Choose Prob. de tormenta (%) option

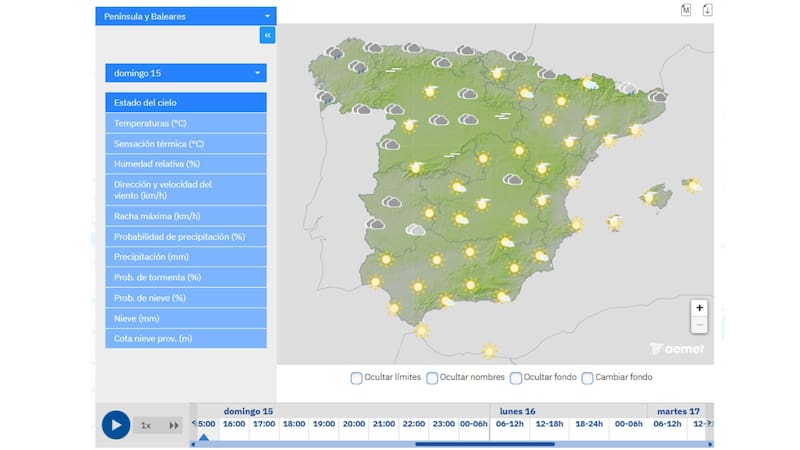[186, 277]
